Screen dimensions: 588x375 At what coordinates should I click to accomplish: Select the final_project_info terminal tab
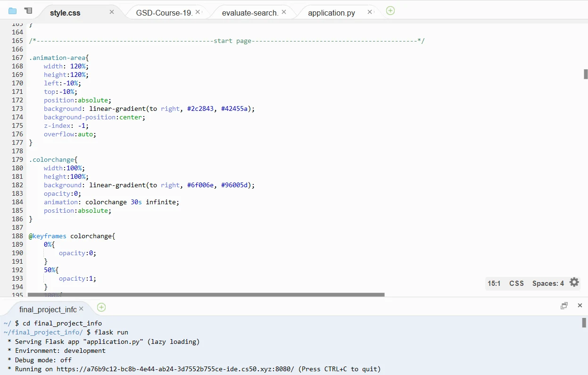click(48, 309)
